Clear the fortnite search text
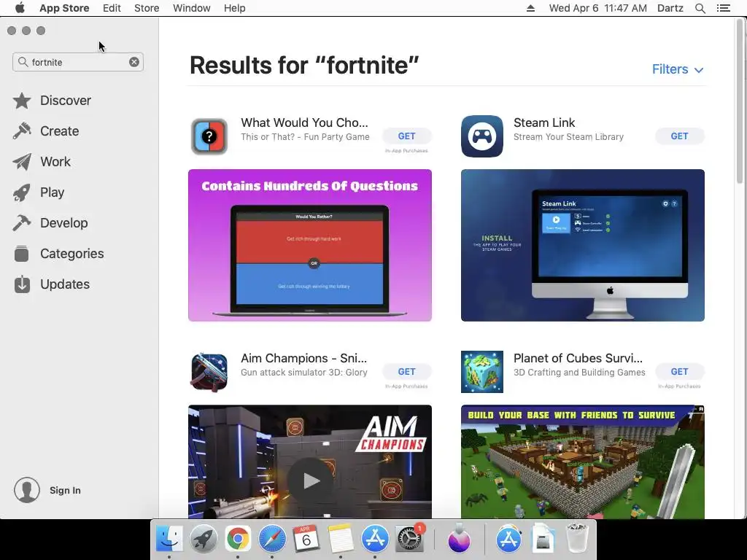This screenshot has height=560, width=747. [134, 62]
